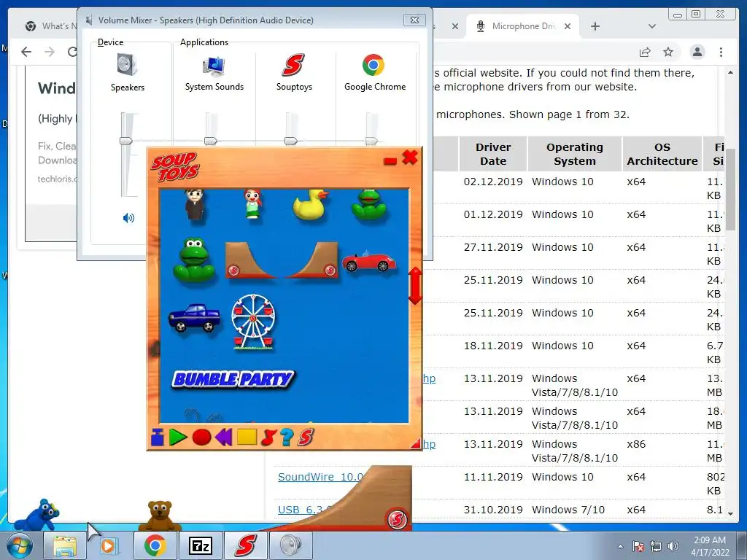Click the Google Chrome icon in Volume Mixer
This screenshot has height=560, width=747.
pos(373,65)
